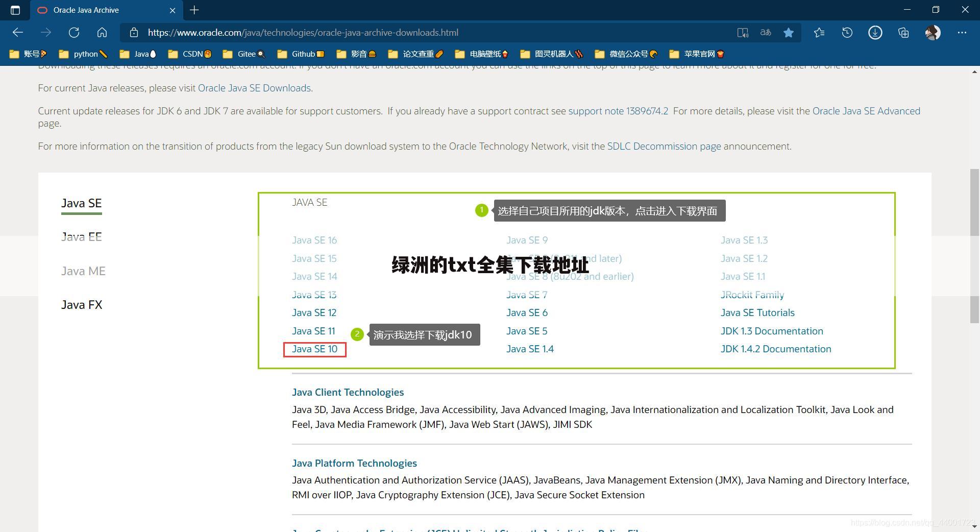Open the JDK 1.4.2 Documentation link

[x=776, y=349]
